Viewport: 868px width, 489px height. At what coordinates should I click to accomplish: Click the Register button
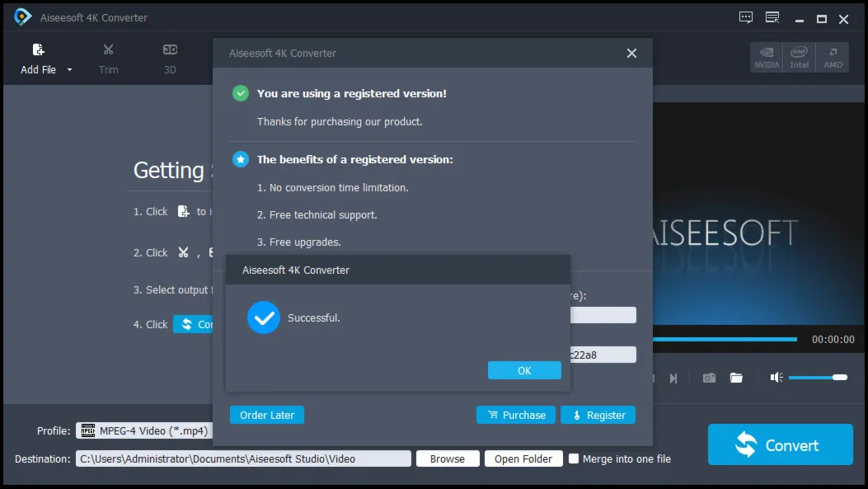598,415
